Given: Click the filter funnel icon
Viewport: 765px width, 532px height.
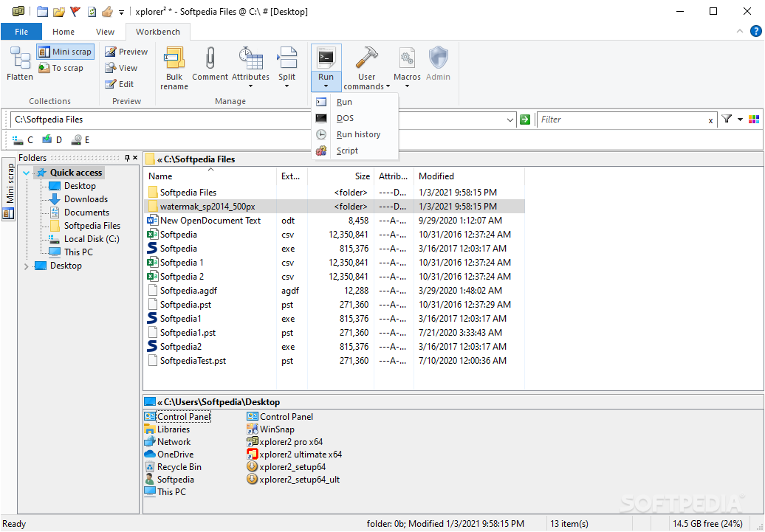Looking at the screenshot, I should [x=727, y=119].
